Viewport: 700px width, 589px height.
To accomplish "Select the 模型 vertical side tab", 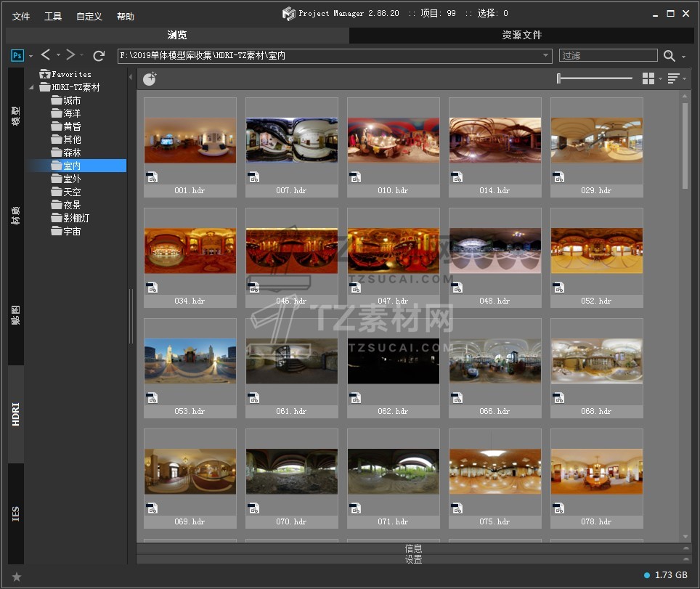I will point(16,116).
